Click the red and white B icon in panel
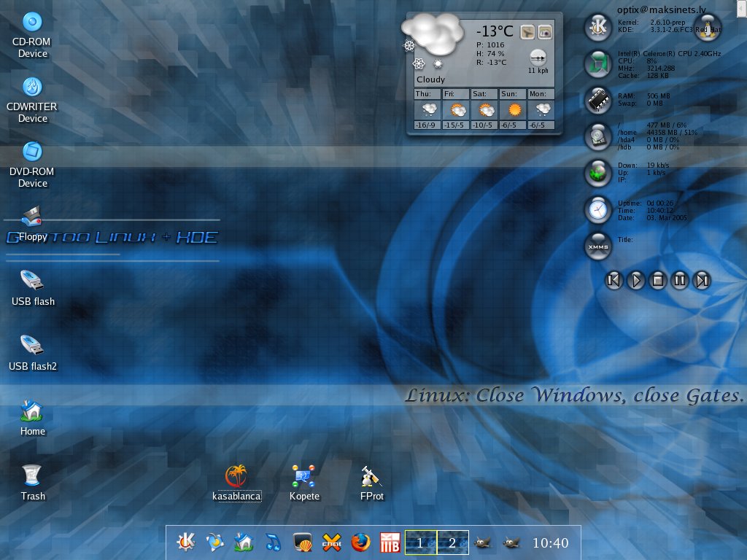Screen dimensions: 747x560 (390, 542)
